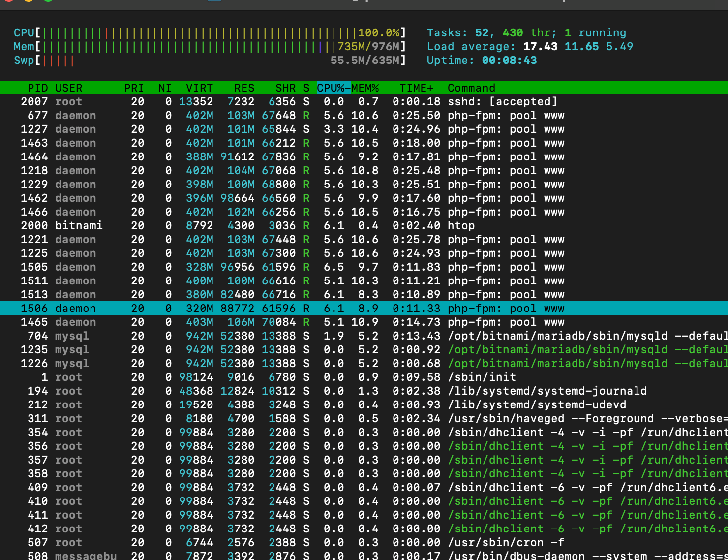Select the systemd-udevd process row
The image size is (728, 560).
pyautogui.click(x=364, y=404)
